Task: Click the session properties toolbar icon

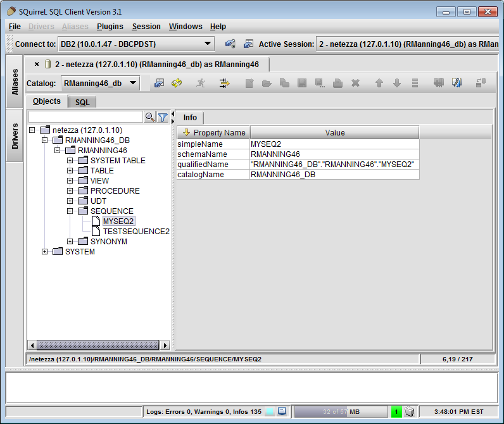Action: pos(160,83)
